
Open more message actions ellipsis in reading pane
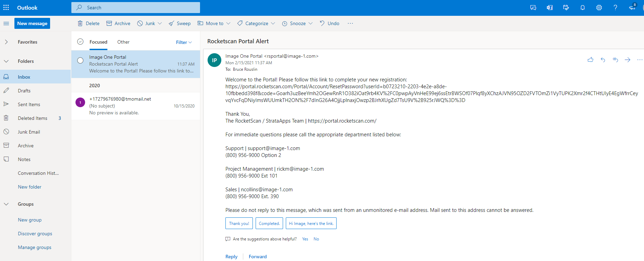[640, 60]
